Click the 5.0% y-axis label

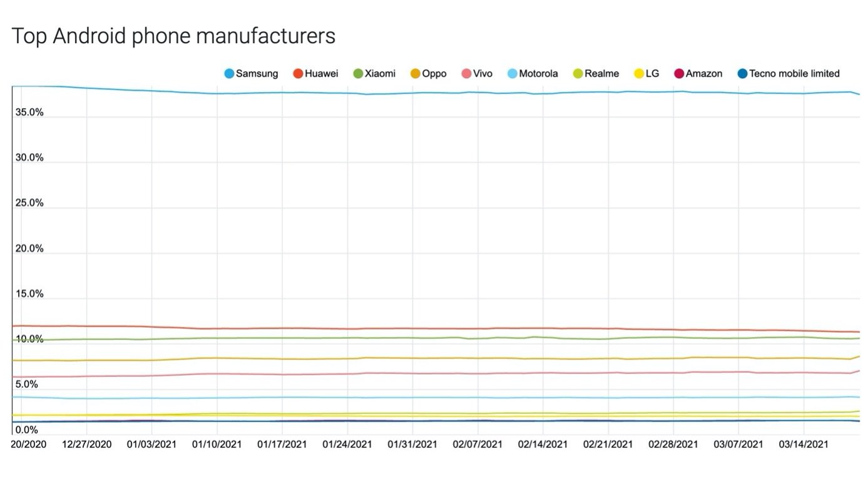(27, 385)
